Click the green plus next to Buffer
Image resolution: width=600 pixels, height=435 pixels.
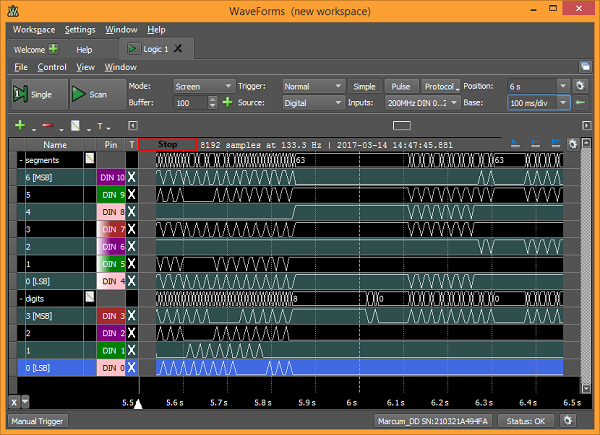coord(227,103)
